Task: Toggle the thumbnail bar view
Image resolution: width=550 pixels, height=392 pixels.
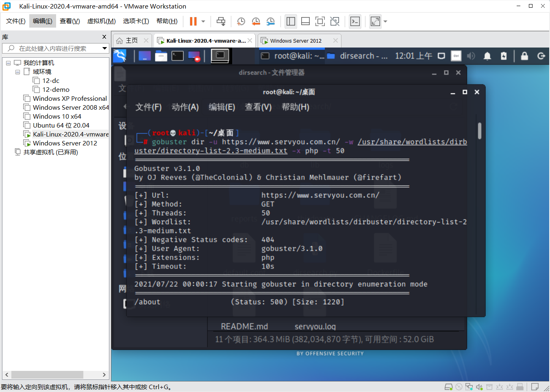Action: coord(305,21)
